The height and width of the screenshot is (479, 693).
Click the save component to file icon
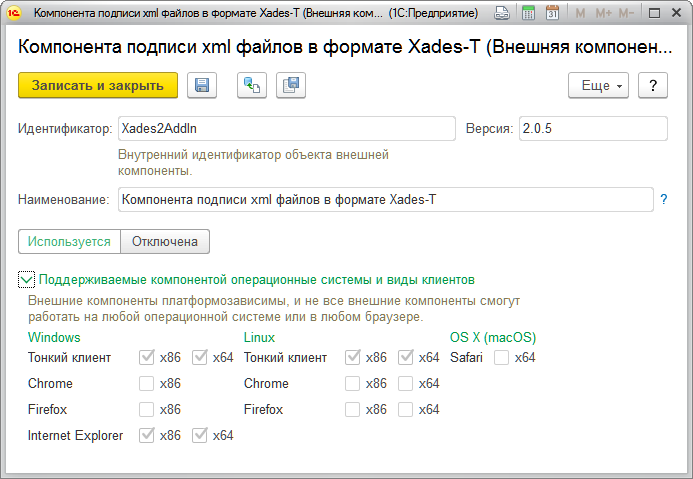pyautogui.click(x=291, y=85)
